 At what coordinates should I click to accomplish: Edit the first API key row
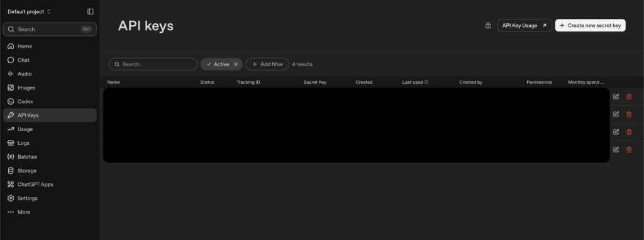coord(616,97)
